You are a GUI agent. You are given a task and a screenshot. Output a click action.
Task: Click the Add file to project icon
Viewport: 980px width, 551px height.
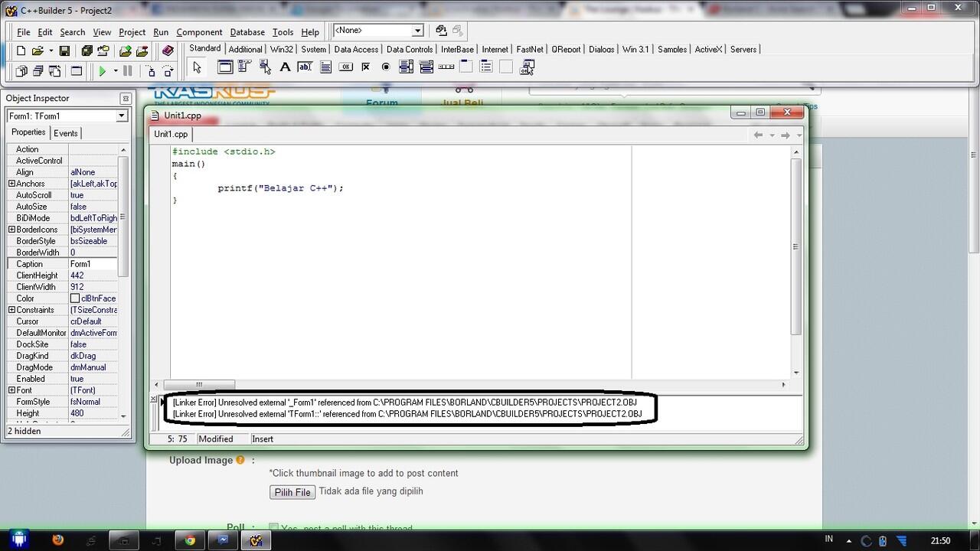pyautogui.click(x=125, y=51)
